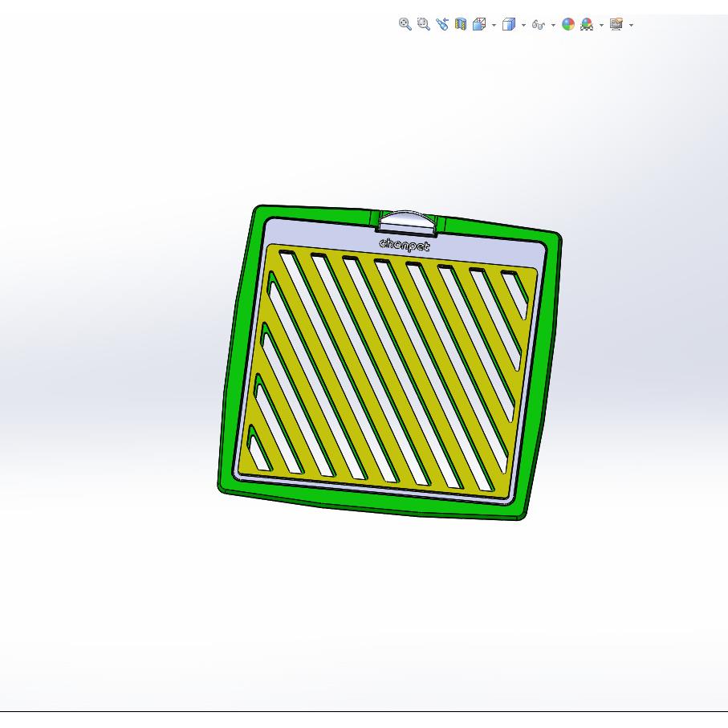Select the chanpet embossed text on model
Image resolution: width=728 pixels, height=728 pixels.
(x=405, y=245)
